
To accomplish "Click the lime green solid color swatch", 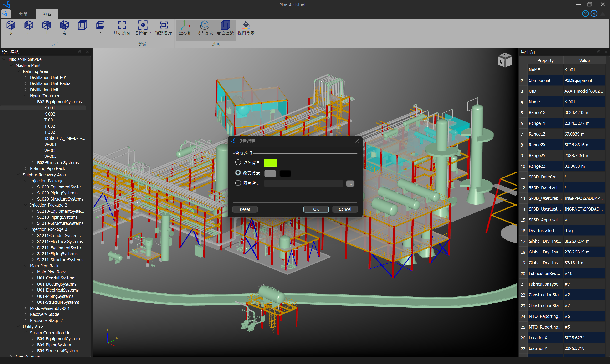I will 270,163.
